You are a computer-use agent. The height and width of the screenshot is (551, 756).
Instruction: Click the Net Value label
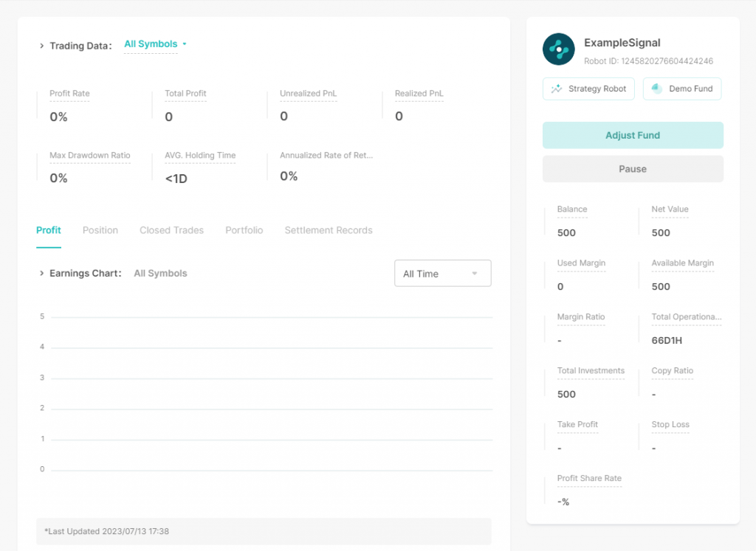[670, 209]
